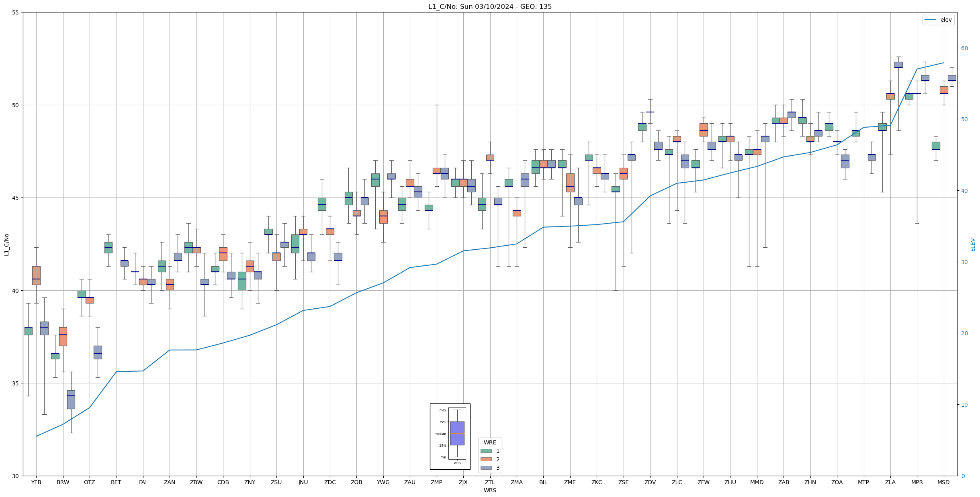Click the elev line legend entry
The height and width of the screenshot is (497, 980).
click(x=938, y=20)
